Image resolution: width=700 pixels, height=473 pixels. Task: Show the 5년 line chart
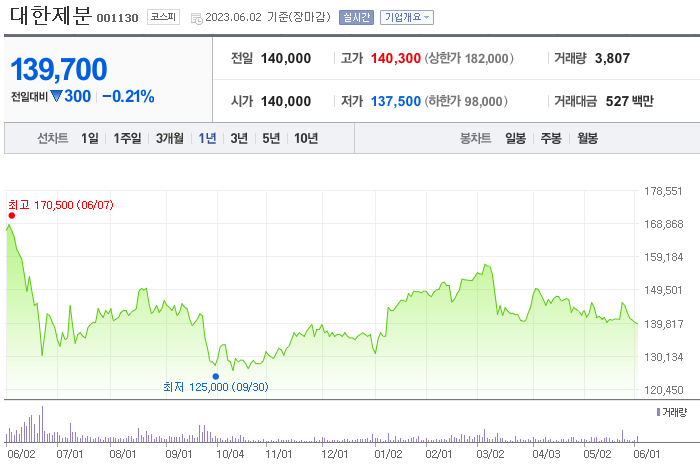(271, 138)
